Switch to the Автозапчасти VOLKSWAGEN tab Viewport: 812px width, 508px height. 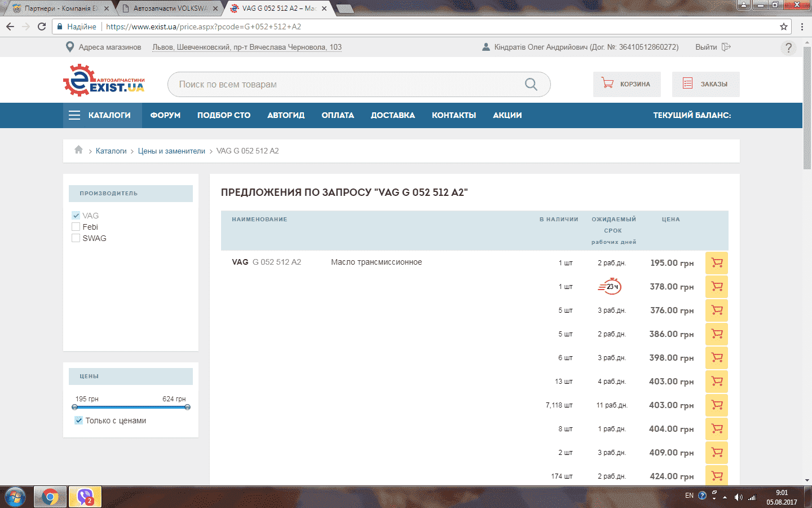click(x=169, y=8)
